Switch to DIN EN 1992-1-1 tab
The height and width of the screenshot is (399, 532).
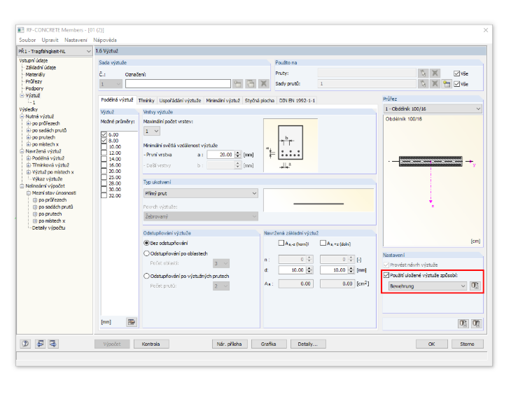point(297,100)
